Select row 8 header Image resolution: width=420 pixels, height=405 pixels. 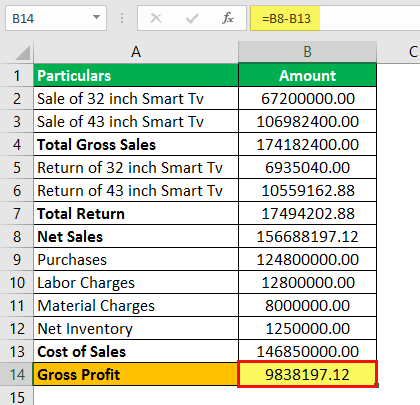[x=17, y=236]
